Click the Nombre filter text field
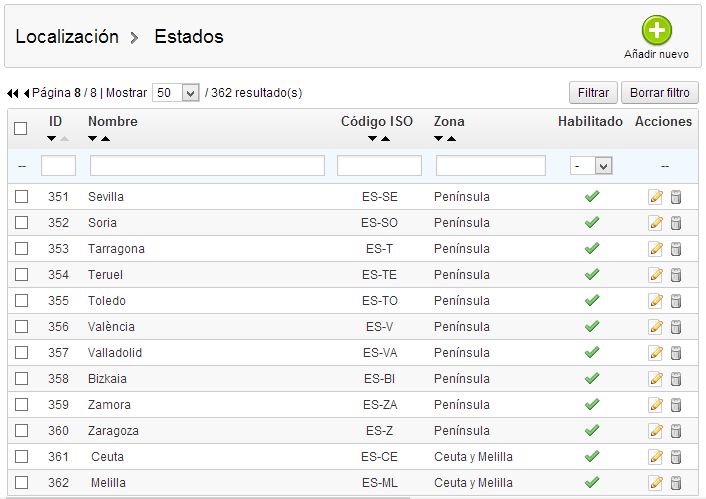 (207, 166)
